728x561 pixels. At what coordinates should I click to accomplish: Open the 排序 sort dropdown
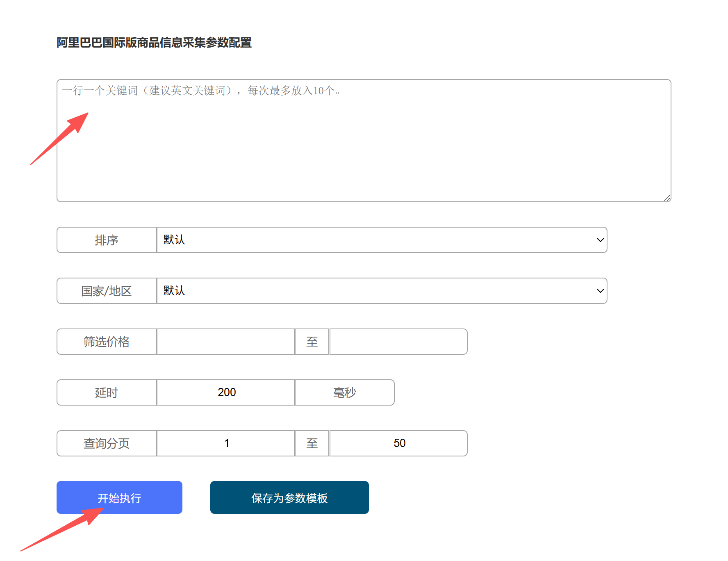click(382, 240)
